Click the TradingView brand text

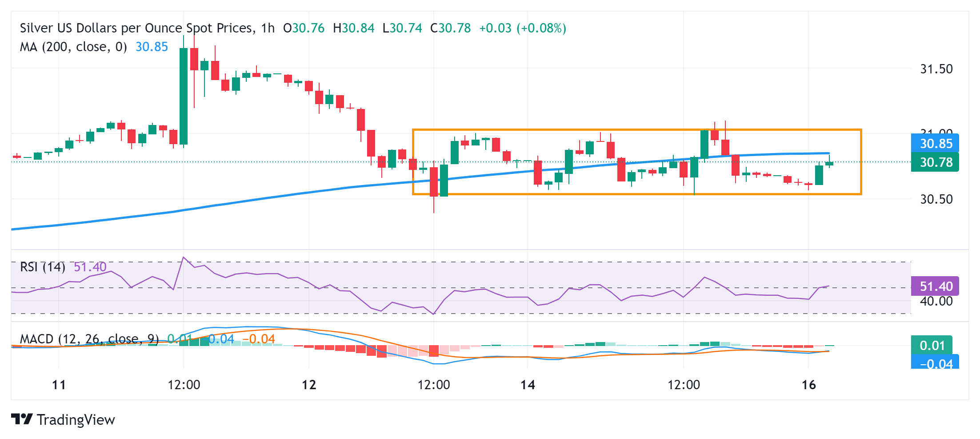(x=76, y=419)
